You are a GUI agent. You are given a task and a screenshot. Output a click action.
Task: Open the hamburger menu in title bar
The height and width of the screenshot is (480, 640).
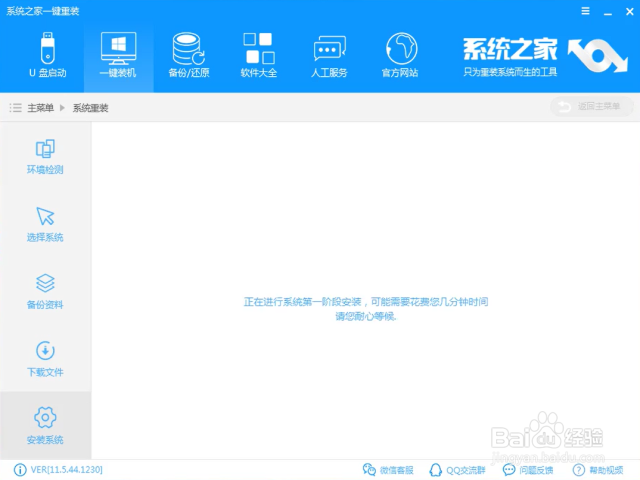(x=585, y=11)
